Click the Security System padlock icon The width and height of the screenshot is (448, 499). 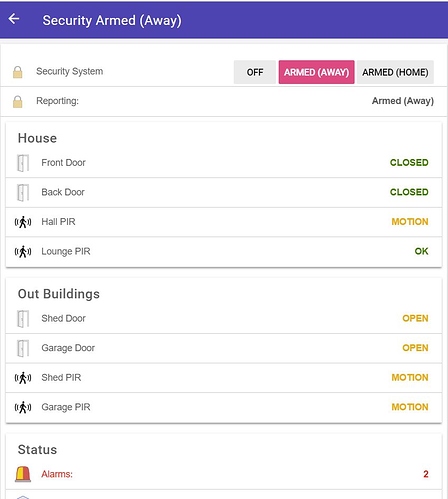pyautogui.click(x=18, y=72)
